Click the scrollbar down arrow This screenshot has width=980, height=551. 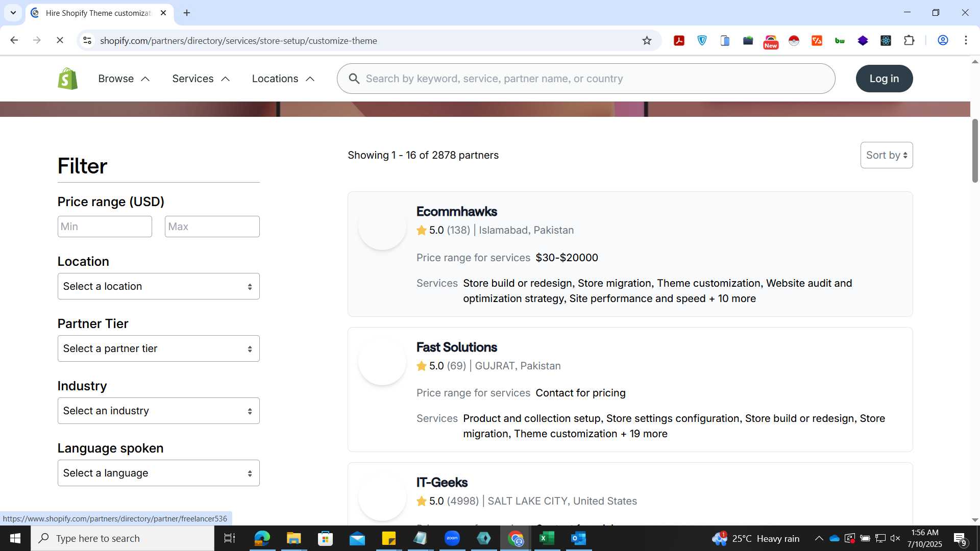[975, 520]
